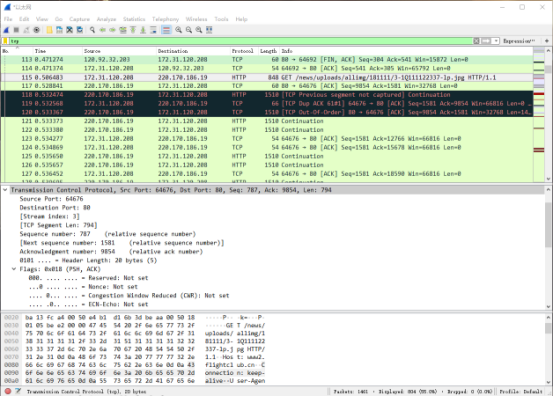Open the Expression builder
The height and width of the screenshot is (397, 553).
tap(519, 41)
